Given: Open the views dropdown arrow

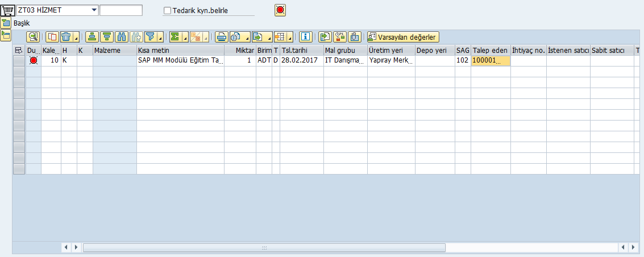Looking at the screenshot, I should (247, 37).
